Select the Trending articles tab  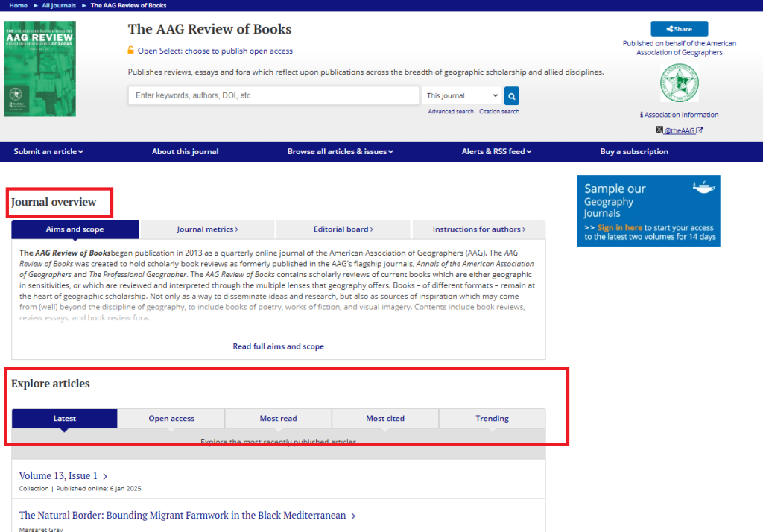click(492, 419)
